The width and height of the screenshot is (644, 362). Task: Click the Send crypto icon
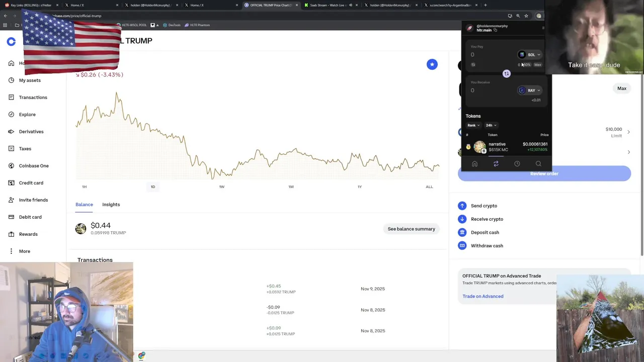click(x=462, y=206)
